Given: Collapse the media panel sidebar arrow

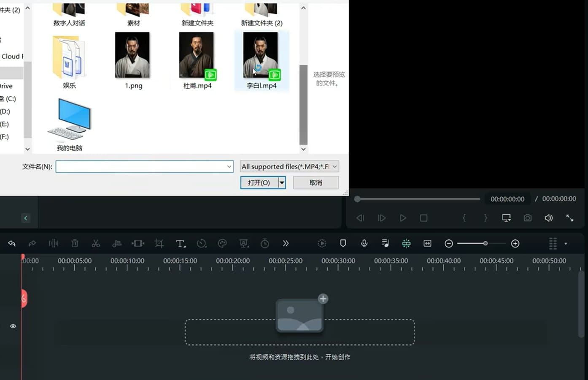Looking at the screenshot, I should click(x=26, y=218).
